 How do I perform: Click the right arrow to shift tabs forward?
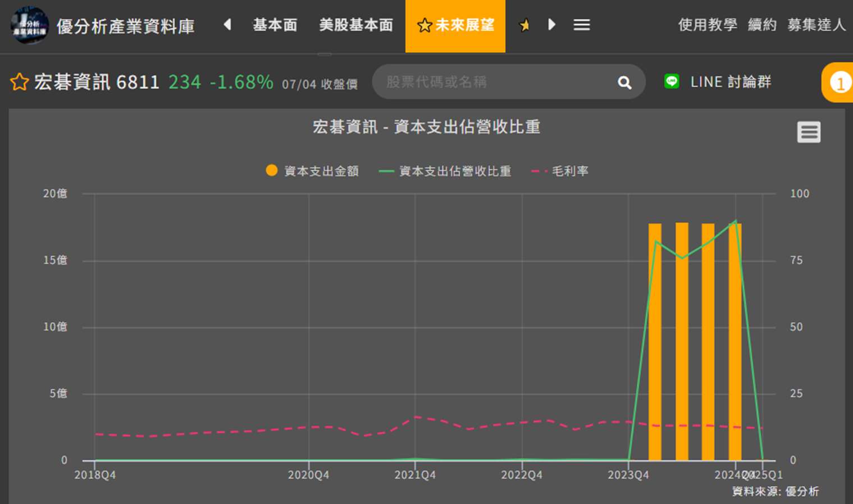pos(552,25)
